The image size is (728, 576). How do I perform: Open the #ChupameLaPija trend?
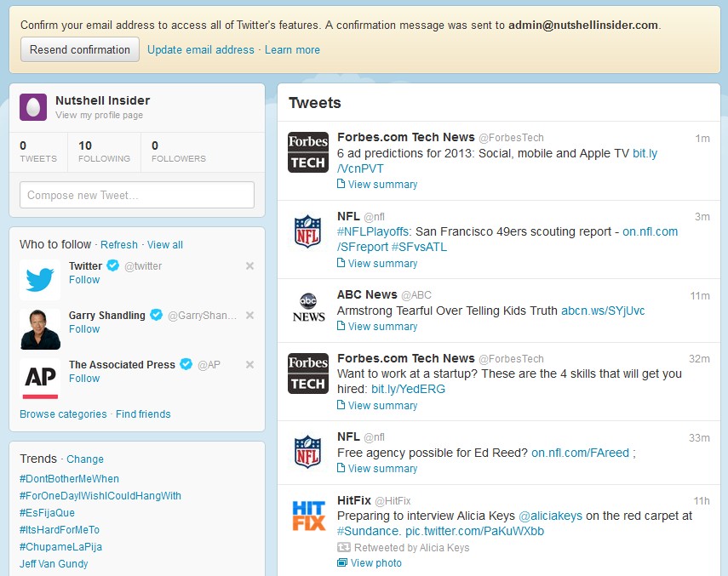(60, 547)
